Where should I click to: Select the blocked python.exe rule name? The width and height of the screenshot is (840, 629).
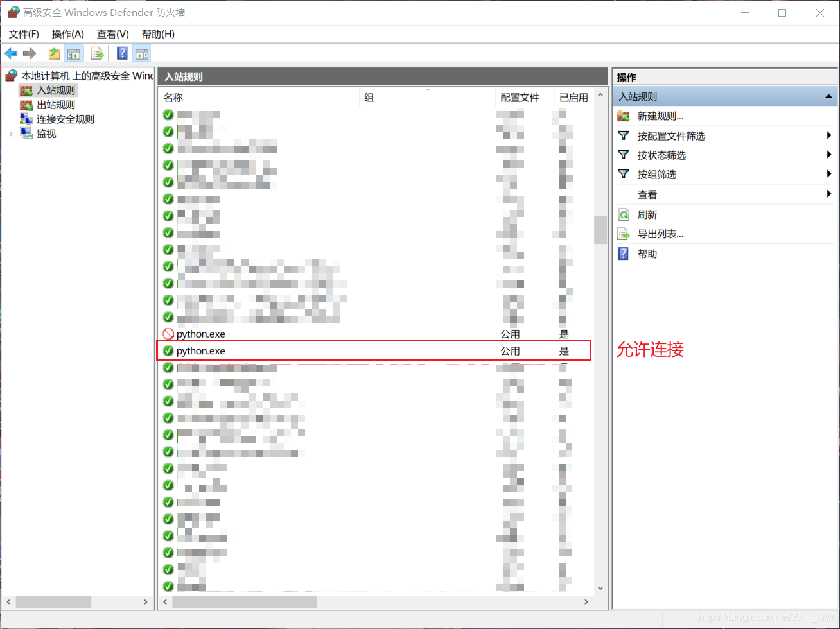pos(201,334)
